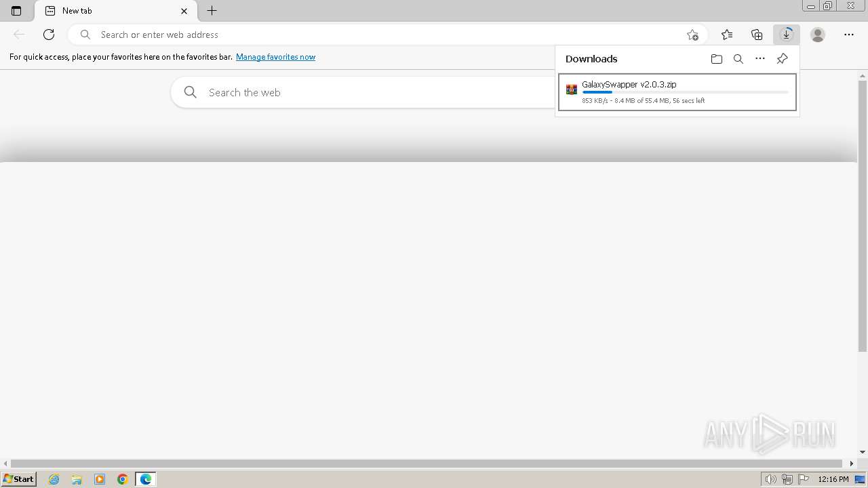The image size is (868, 488).
Task: Refresh the current page
Action: pyautogui.click(x=49, y=35)
